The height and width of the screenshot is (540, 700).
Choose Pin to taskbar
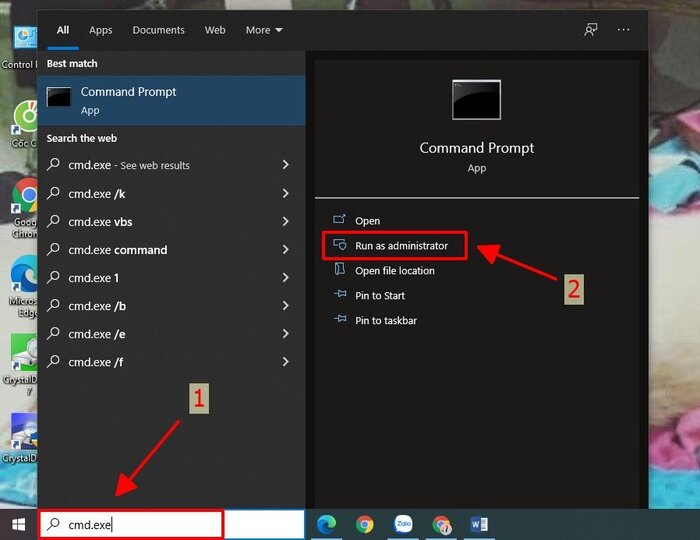point(386,321)
